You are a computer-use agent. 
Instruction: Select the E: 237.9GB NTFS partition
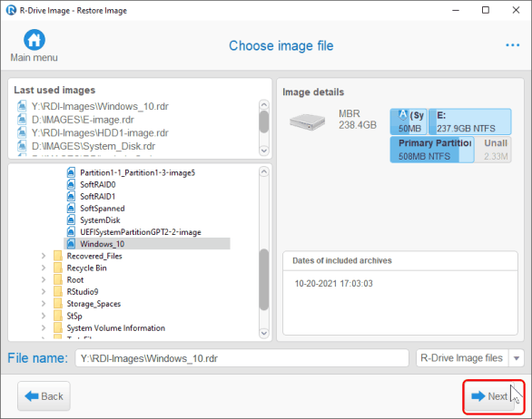470,122
